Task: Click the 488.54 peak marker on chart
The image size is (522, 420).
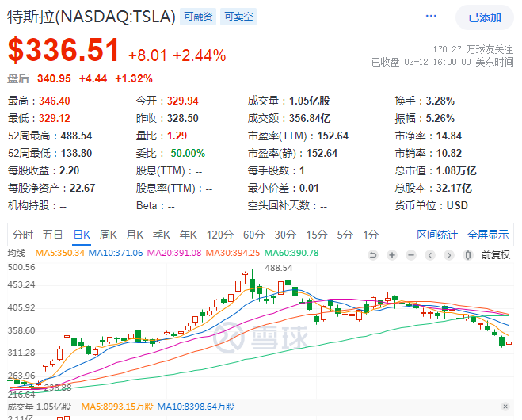Action: point(279,268)
